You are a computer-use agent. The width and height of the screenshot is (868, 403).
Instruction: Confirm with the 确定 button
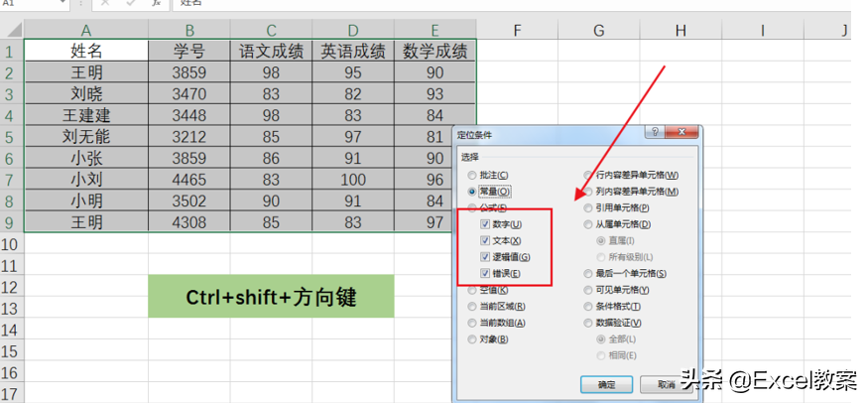[607, 384]
